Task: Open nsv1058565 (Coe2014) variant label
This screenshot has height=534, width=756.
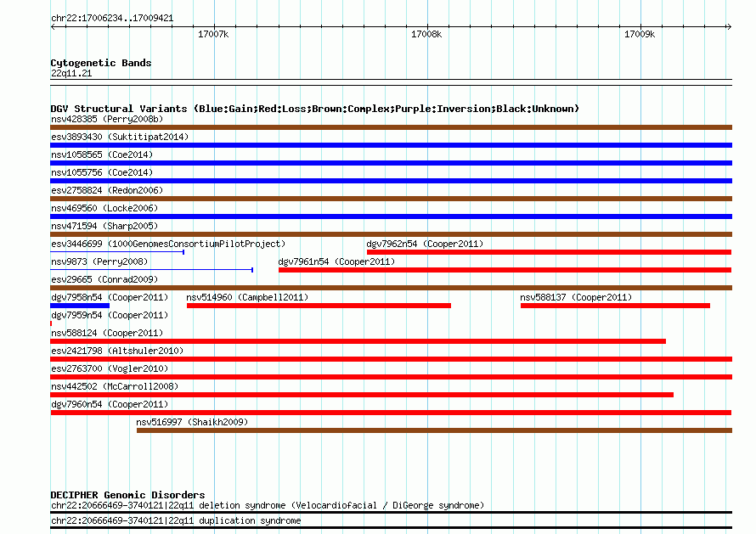Action: (102, 155)
